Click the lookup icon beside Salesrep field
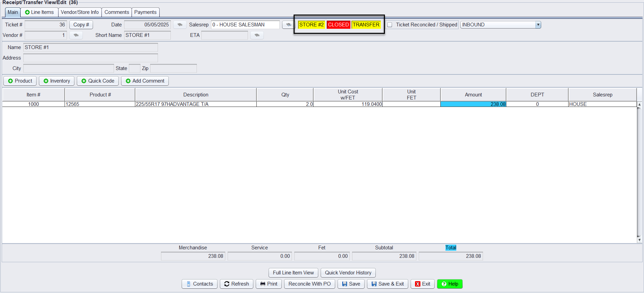 pyautogui.click(x=288, y=25)
